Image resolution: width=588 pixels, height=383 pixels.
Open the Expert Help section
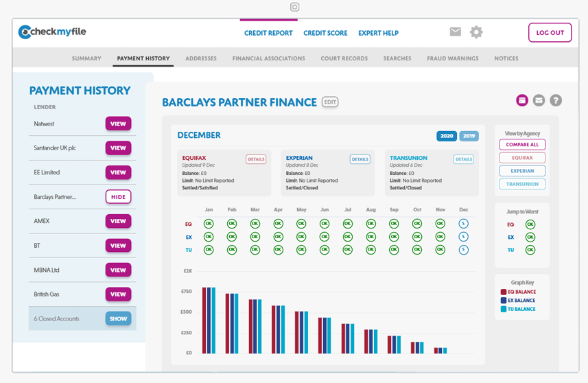[x=378, y=33]
